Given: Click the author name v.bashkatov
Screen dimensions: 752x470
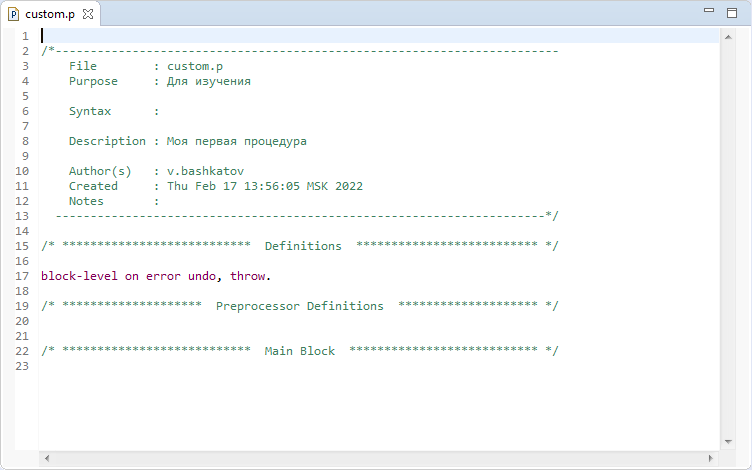Looking at the screenshot, I should 205,171.
